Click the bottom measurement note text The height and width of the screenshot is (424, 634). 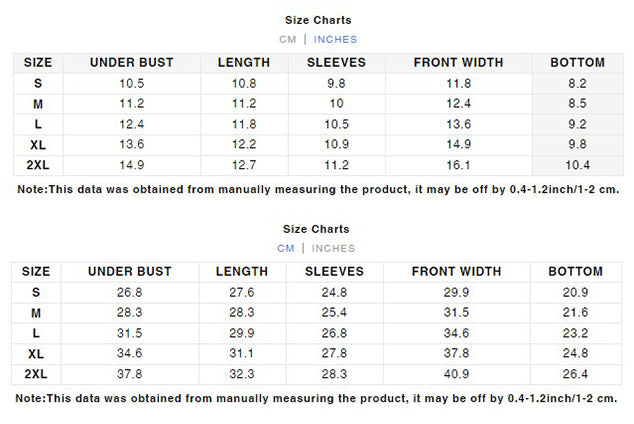(317, 399)
